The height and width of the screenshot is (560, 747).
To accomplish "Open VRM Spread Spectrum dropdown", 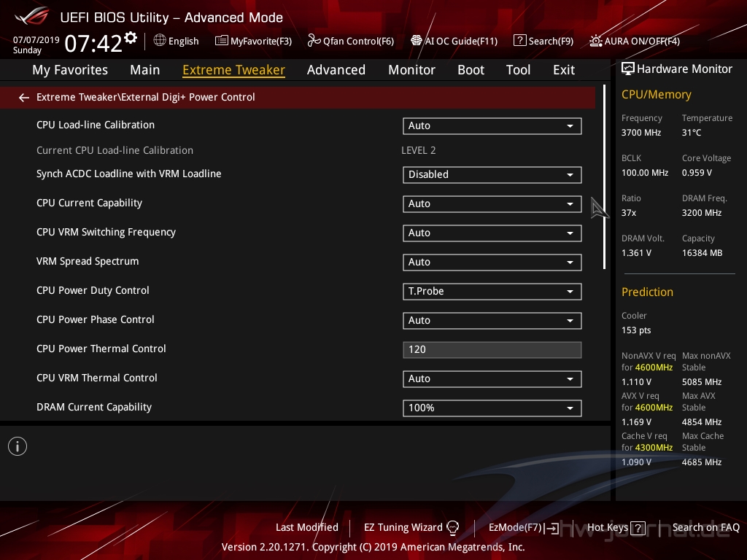I will click(492, 262).
